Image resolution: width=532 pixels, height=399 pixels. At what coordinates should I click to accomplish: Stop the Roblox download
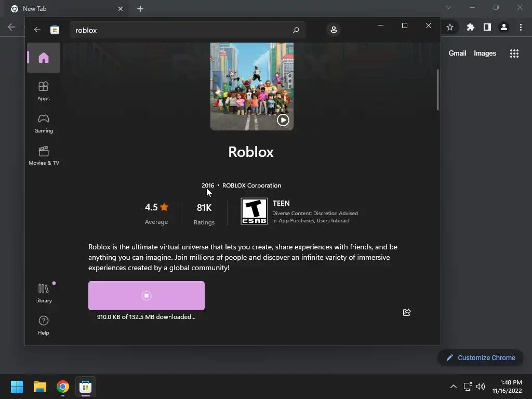click(x=146, y=296)
